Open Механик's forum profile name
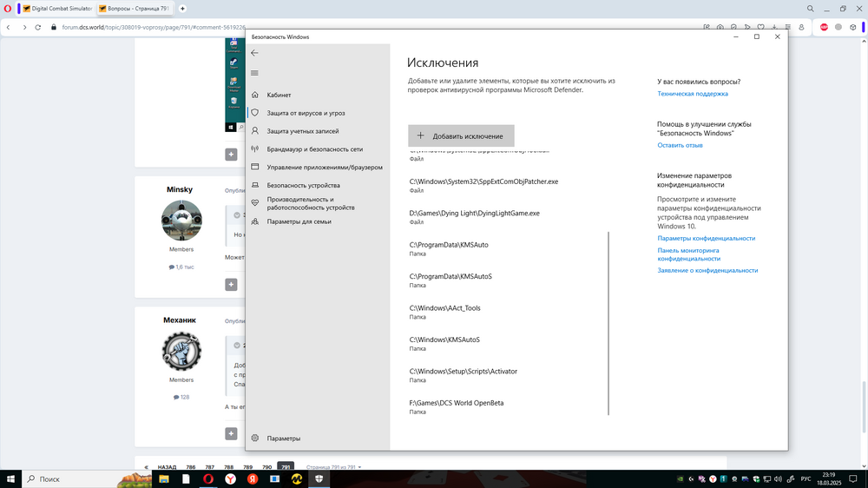 [180, 320]
